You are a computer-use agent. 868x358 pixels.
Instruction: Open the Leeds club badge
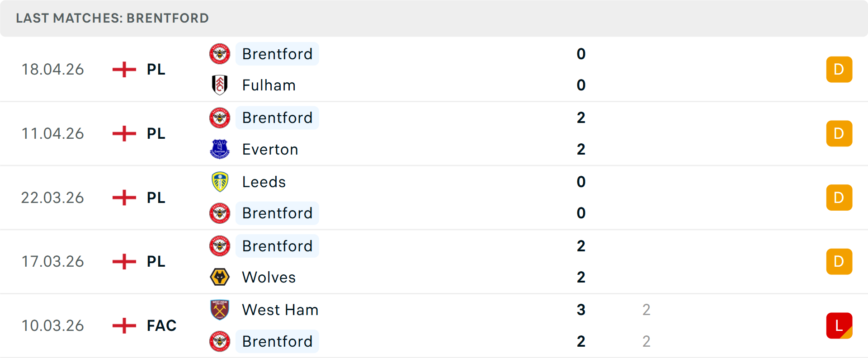(220, 182)
